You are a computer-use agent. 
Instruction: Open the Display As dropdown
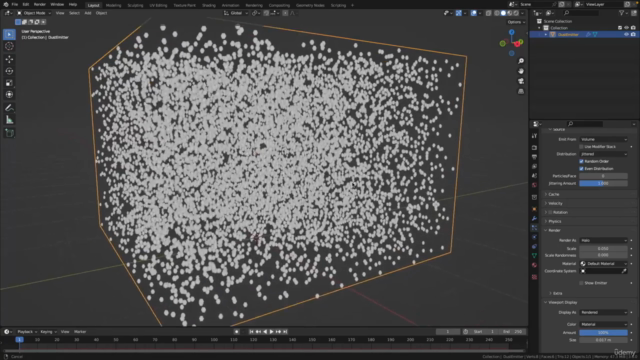(604, 312)
